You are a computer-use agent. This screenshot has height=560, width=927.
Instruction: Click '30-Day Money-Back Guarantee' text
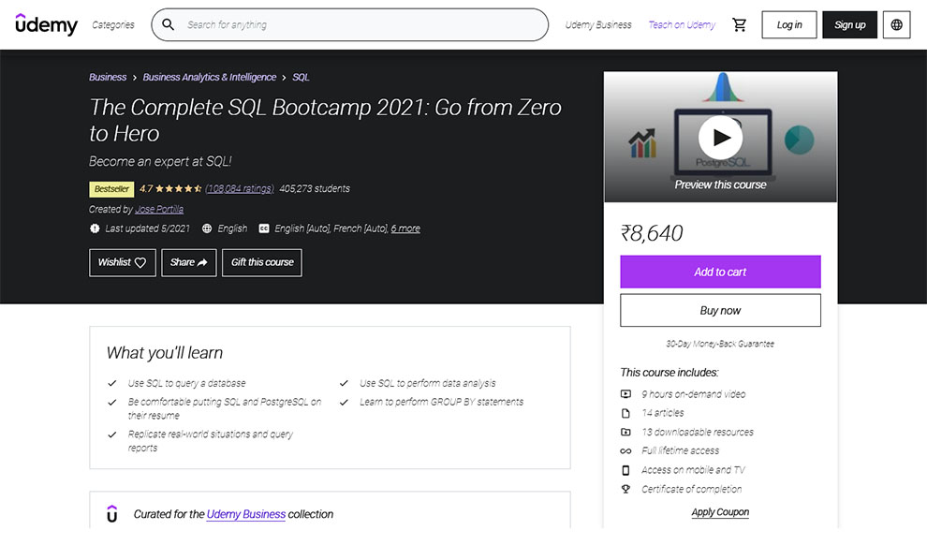(x=720, y=344)
